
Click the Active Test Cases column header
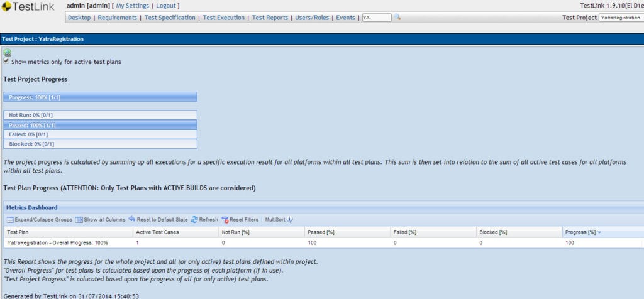coord(176,232)
